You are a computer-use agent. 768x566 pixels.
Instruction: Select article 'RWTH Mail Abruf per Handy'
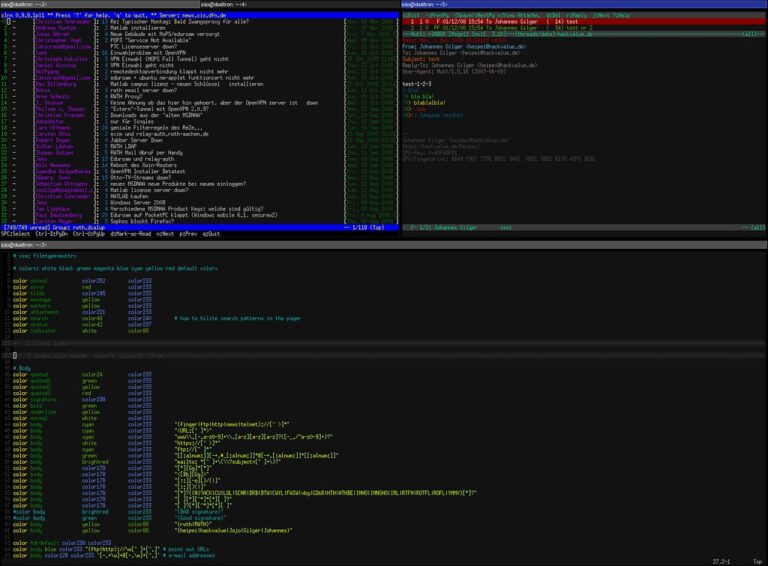[x=146, y=153]
